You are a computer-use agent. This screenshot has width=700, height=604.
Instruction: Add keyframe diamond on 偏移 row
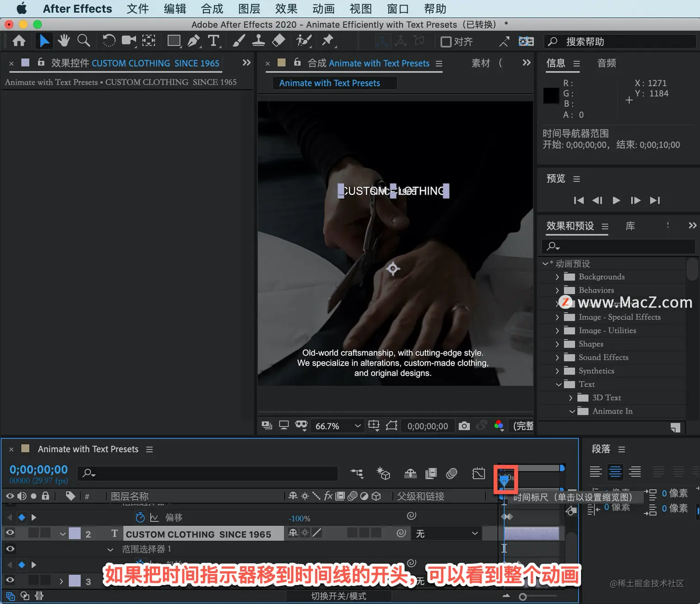(22, 517)
